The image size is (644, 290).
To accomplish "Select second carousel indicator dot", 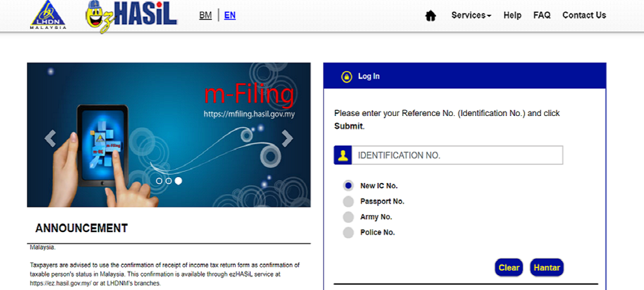I will point(168,180).
